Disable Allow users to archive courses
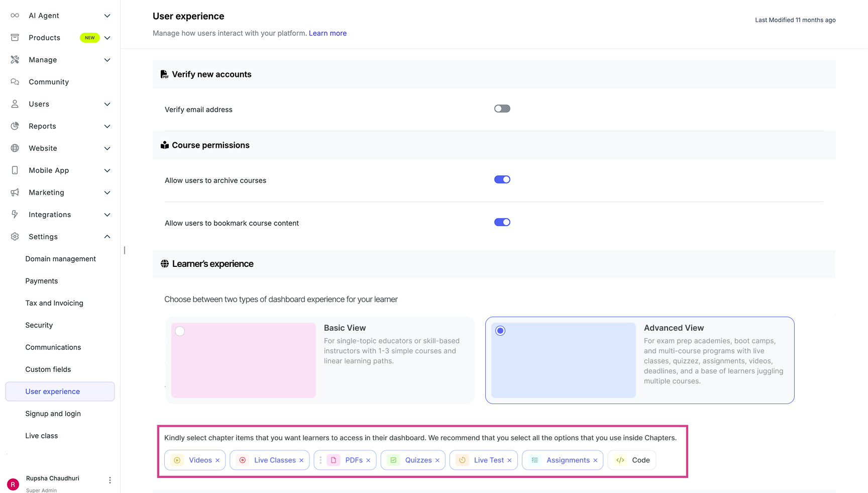The width and height of the screenshot is (868, 493). click(502, 180)
